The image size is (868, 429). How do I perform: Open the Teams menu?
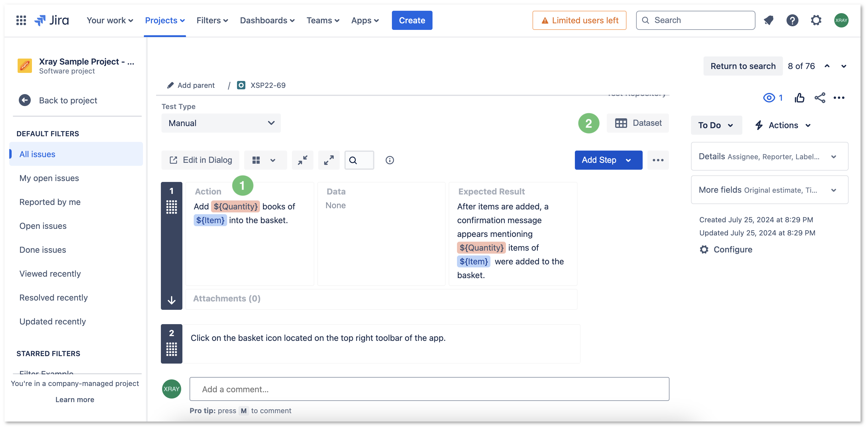(323, 20)
